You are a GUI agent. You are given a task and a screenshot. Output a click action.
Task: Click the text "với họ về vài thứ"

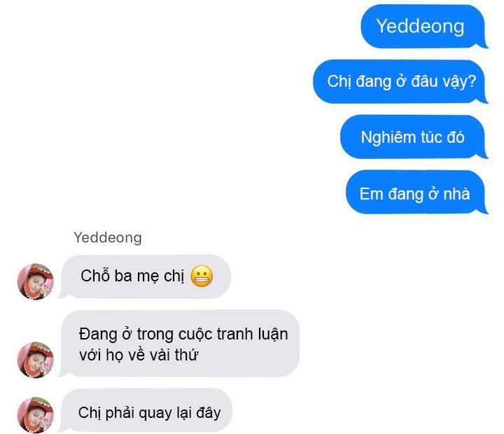[x=139, y=355]
